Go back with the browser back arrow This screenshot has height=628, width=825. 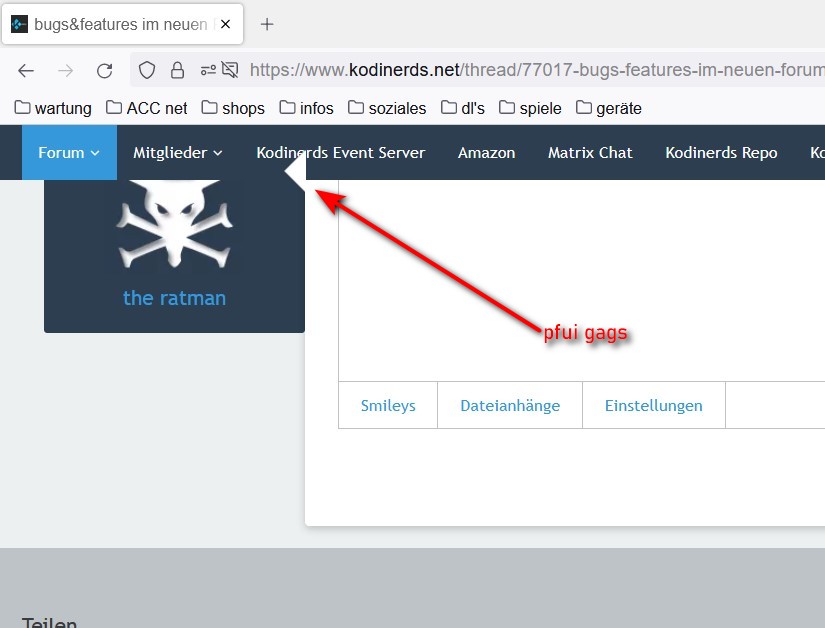click(x=26, y=70)
